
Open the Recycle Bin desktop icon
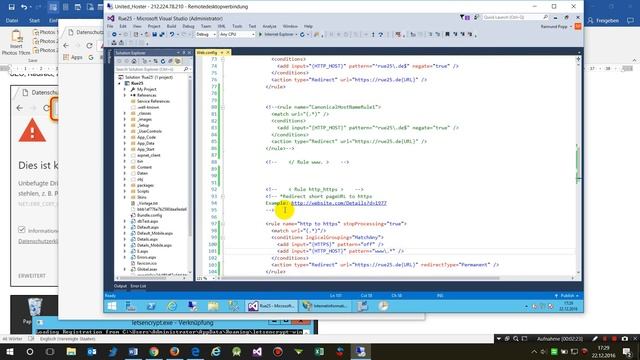[34, 308]
